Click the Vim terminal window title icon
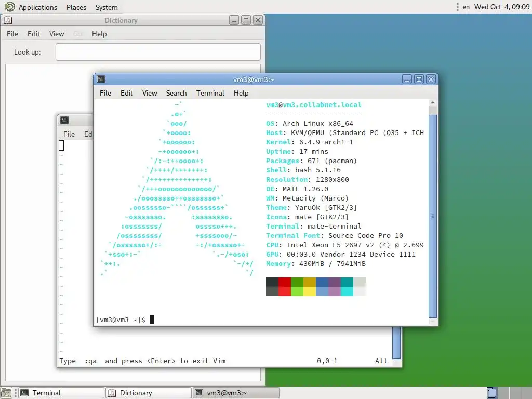 point(64,120)
